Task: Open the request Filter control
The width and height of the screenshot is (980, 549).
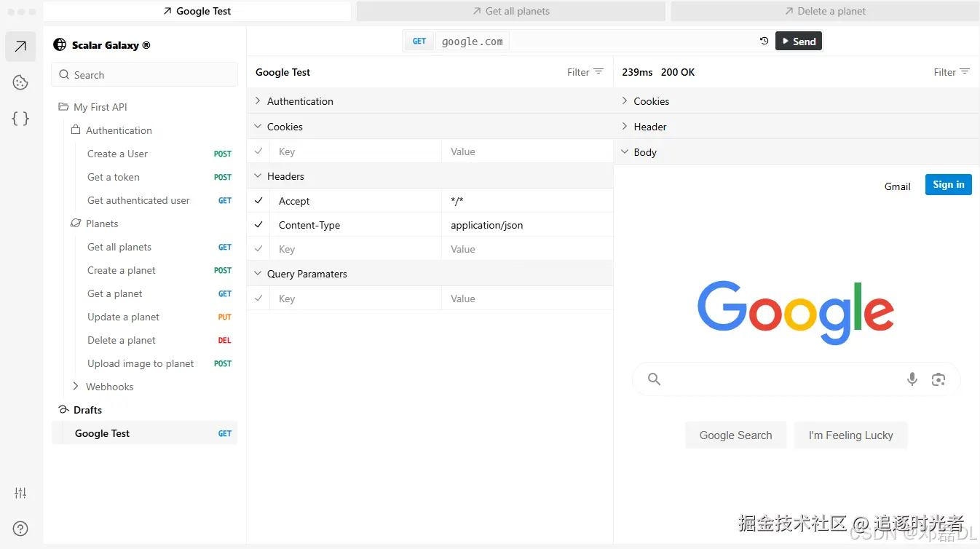Action: click(x=585, y=72)
